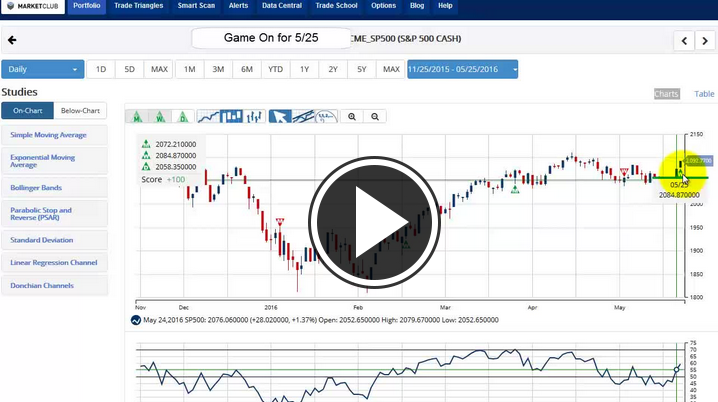Play the video overlay
The image size is (718, 402).
point(374,223)
